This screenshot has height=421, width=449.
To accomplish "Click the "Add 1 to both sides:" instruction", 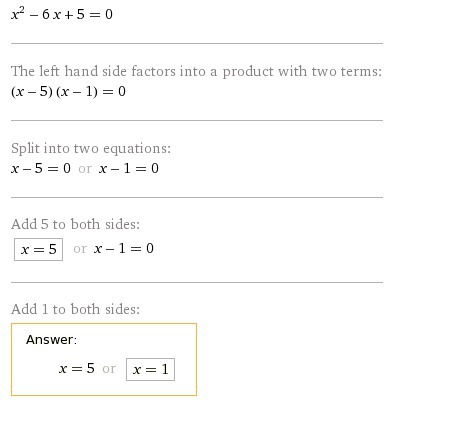I will pyautogui.click(x=75, y=309).
